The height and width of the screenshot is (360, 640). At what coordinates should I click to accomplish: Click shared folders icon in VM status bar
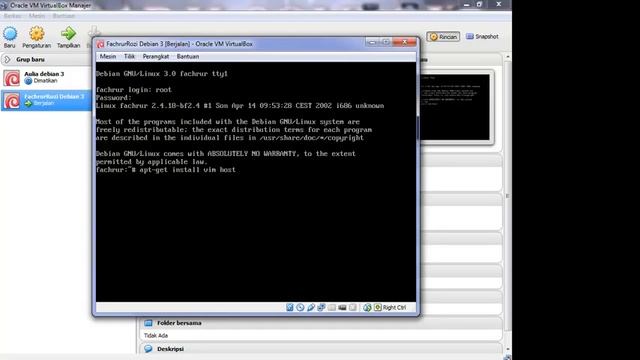tap(331, 307)
